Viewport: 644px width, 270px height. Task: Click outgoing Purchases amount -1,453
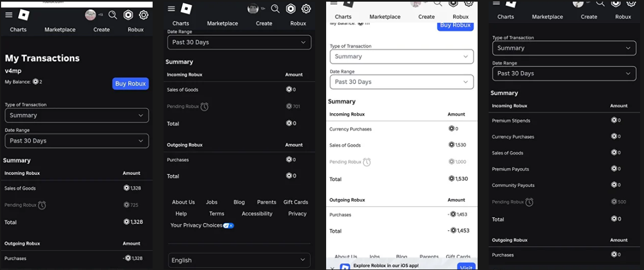pos(458,214)
